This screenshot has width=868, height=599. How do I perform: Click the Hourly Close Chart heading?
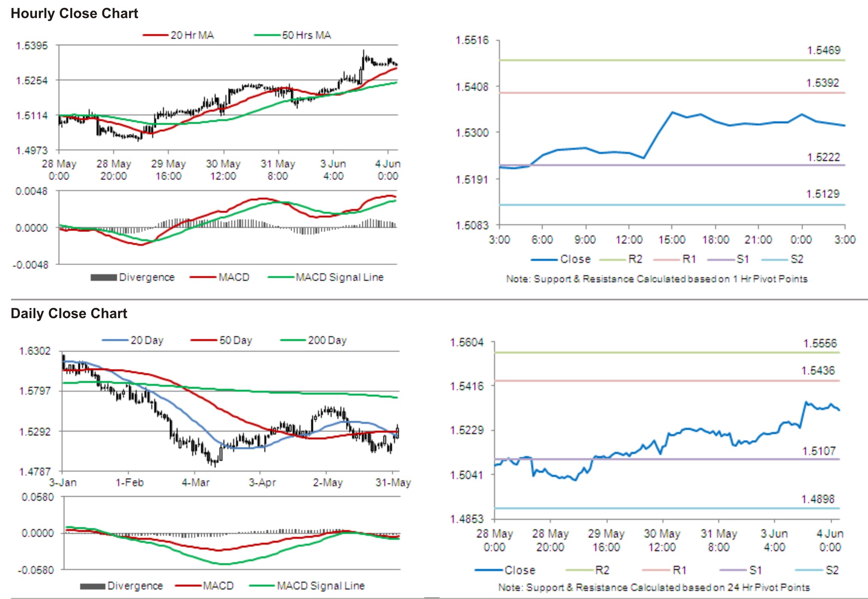tap(74, 14)
